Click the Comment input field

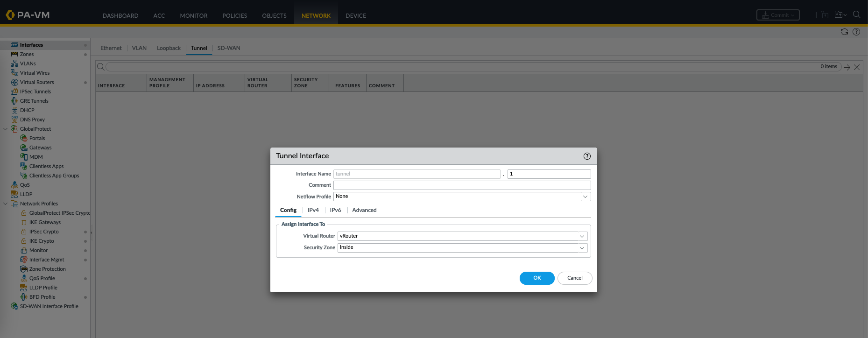pos(462,185)
